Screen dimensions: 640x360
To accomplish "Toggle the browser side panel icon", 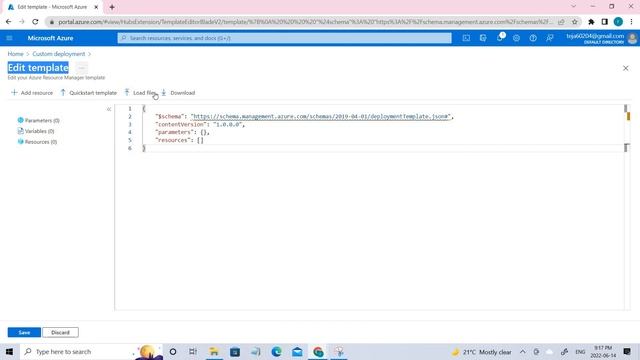I will pyautogui.click(x=604, y=22).
